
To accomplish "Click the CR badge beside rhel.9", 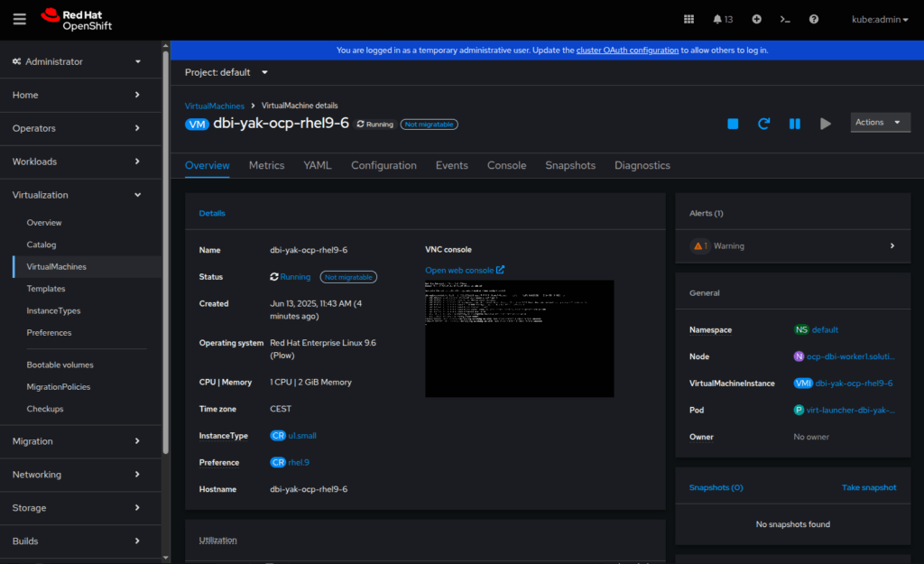I will [x=278, y=463].
